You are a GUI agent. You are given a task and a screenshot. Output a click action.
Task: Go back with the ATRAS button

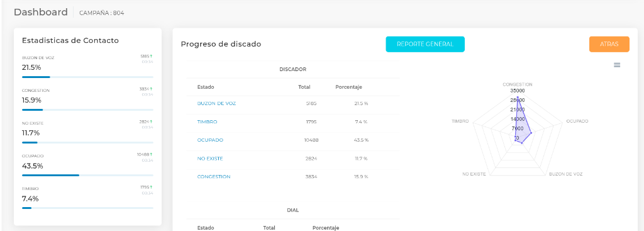tap(609, 44)
